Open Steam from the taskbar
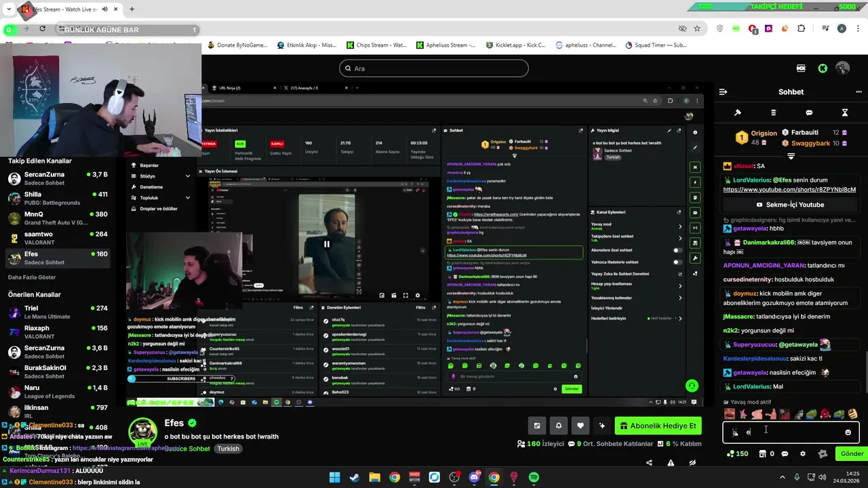This screenshot has width=868, height=488. [x=355, y=477]
